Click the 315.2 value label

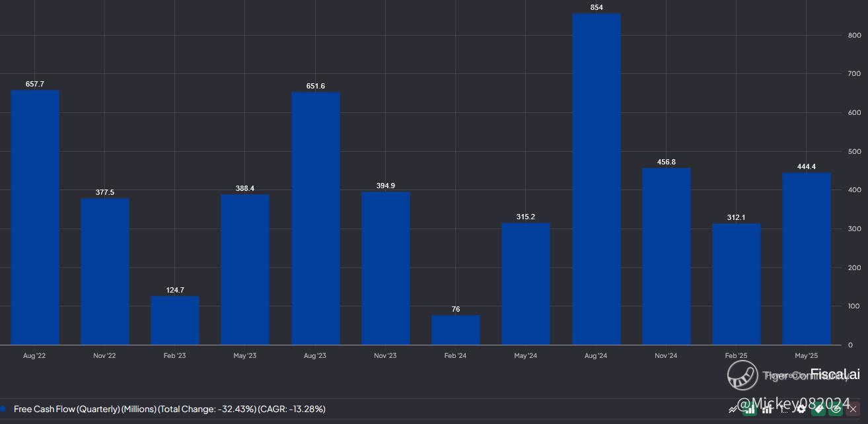coord(526,217)
